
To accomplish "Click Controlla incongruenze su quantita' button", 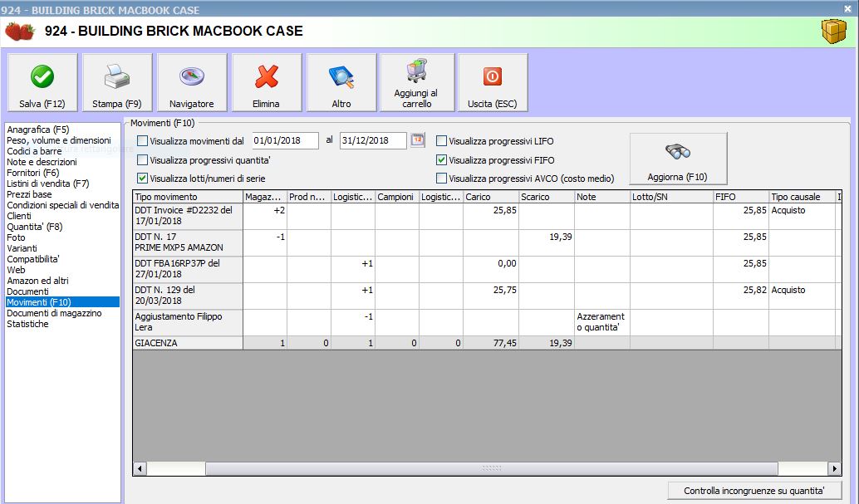I will pyautogui.click(x=753, y=491).
